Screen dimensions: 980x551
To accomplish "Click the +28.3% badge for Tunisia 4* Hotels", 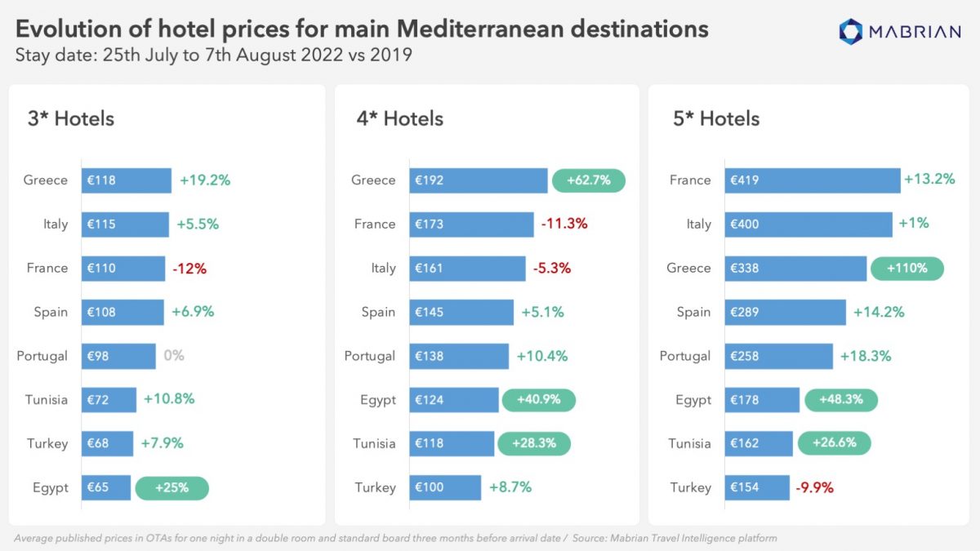I will point(533,444).
